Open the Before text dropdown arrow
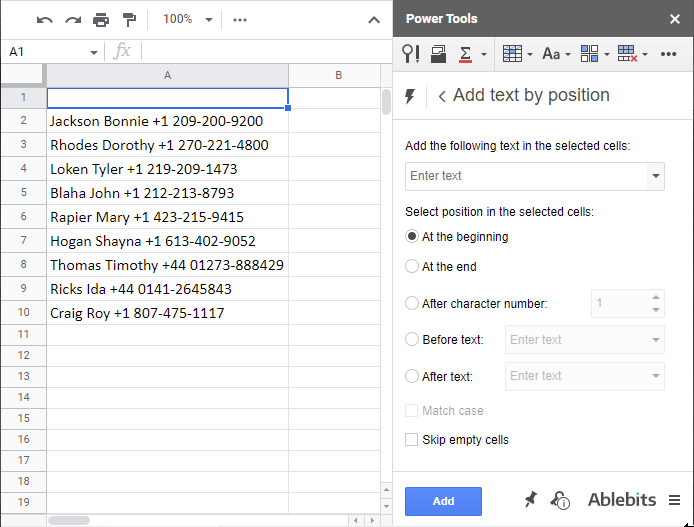 [655, 340]
